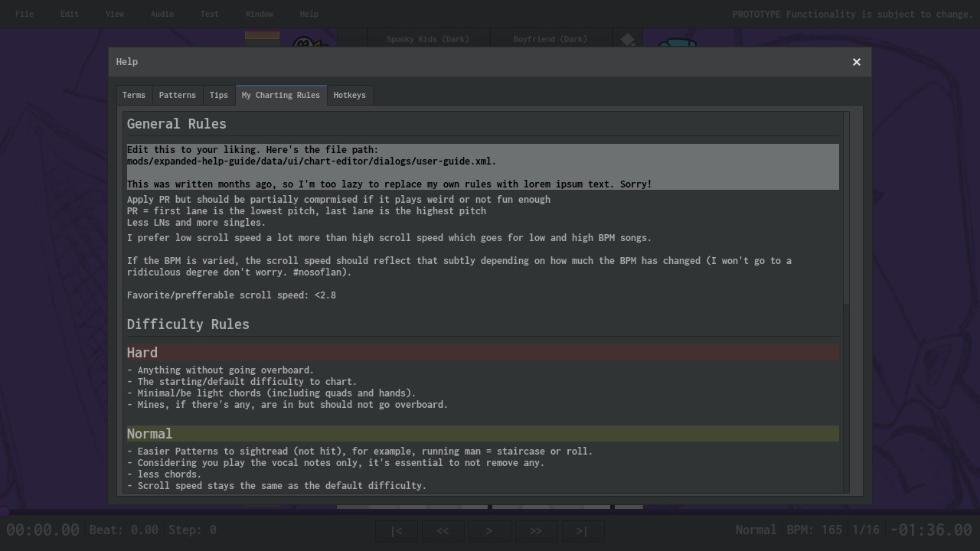This screenshot has height=551, width=980.
Task: Open the Edit menu
Action: (x=69, y=14)
